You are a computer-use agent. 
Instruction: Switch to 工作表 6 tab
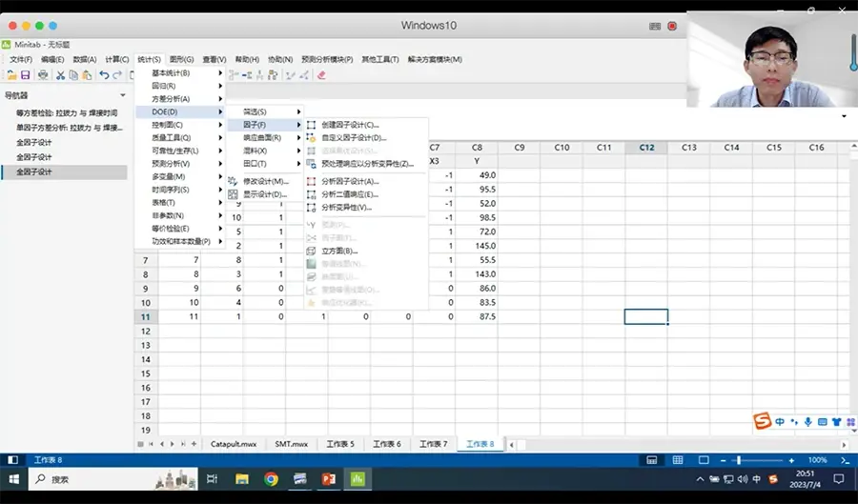(x=387, y=444)
